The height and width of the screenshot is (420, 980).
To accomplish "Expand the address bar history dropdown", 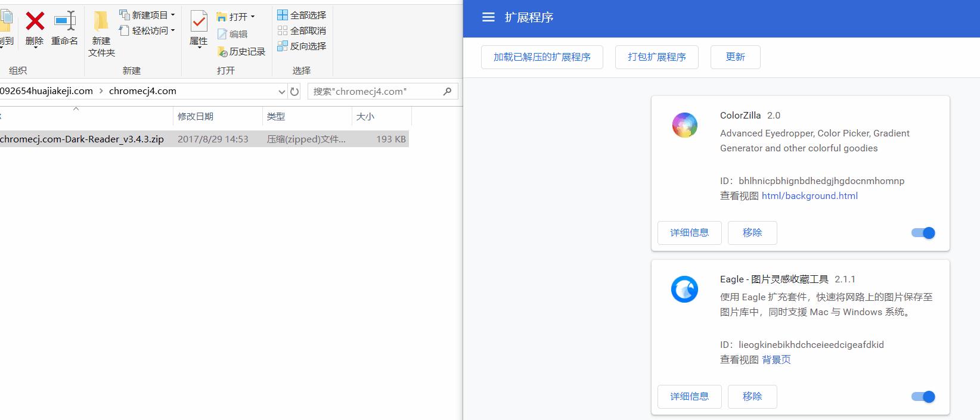I will [x=282, y=92].
